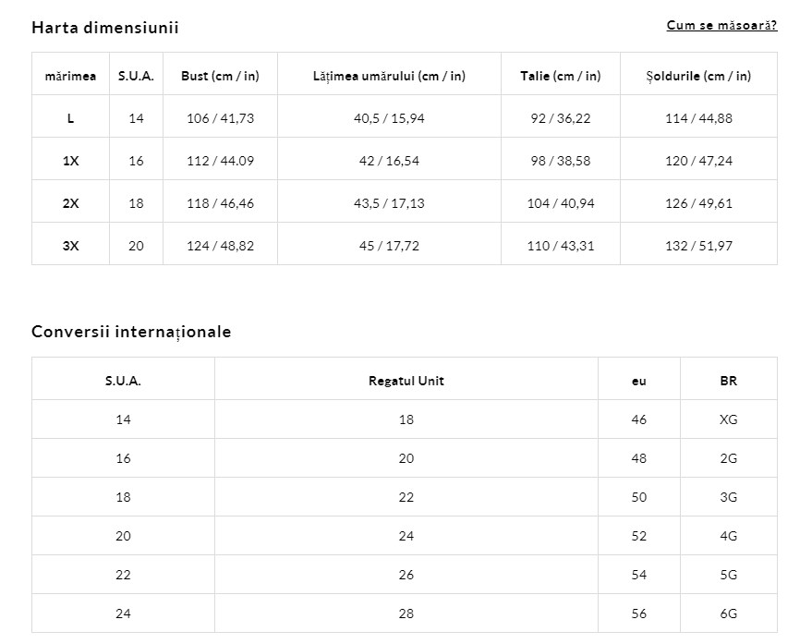The height and width of the screenshot is (644, 812).
Task: Open the "Cum se măsoară?" link
Action: pos(721,25)
